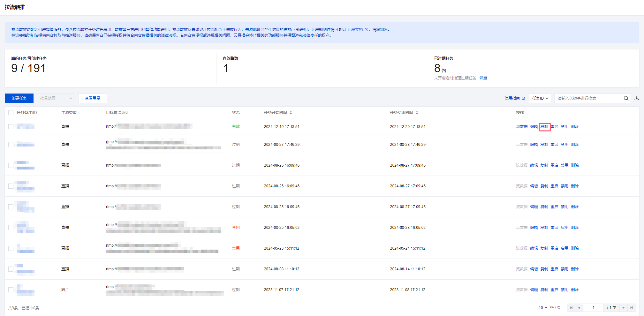Click the download export icon
This screenshot has width=644, height=316.
pyautogui.click(x=637, y=98)
